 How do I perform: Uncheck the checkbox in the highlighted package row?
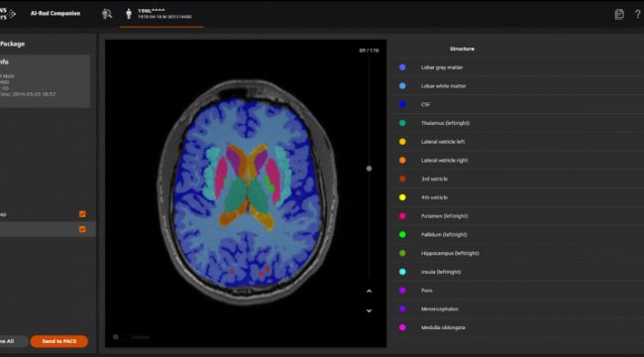[x=82, y=229]
